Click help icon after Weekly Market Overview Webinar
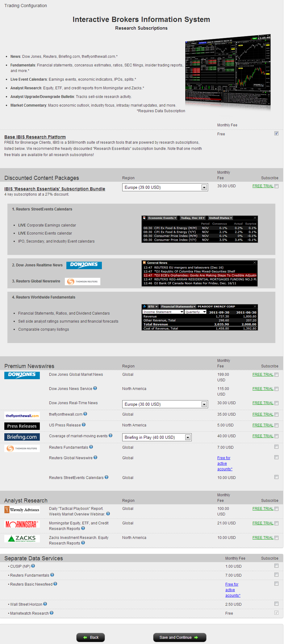 [x=108, y=514]
